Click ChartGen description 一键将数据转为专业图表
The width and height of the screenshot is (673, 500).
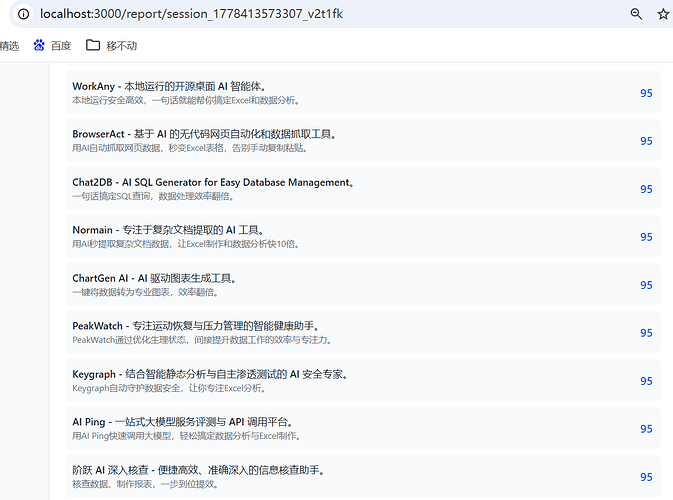click(146, 292)
